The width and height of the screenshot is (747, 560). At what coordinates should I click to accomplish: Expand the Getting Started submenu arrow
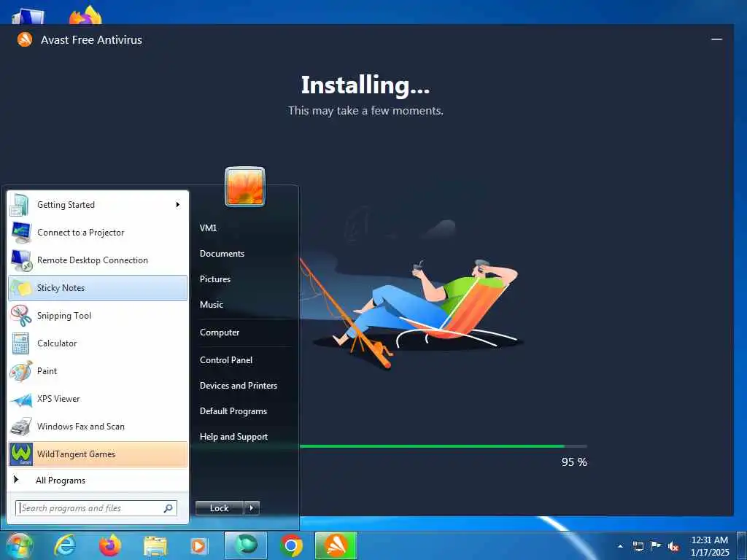click(x=178, y=205)
